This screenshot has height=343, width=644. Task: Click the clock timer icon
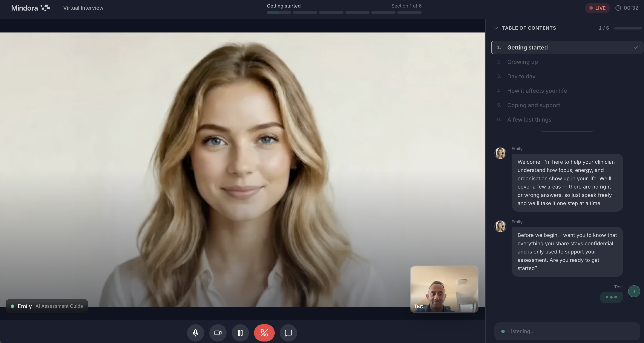[618, 8]
